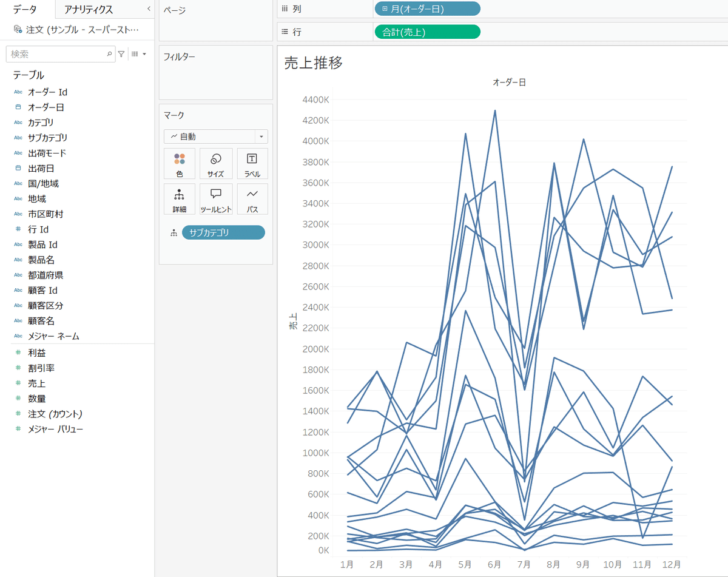Open the パス (path) marks card
Image resolution: width=728 pixels, height=577 pixels.
tap(252, 200)
